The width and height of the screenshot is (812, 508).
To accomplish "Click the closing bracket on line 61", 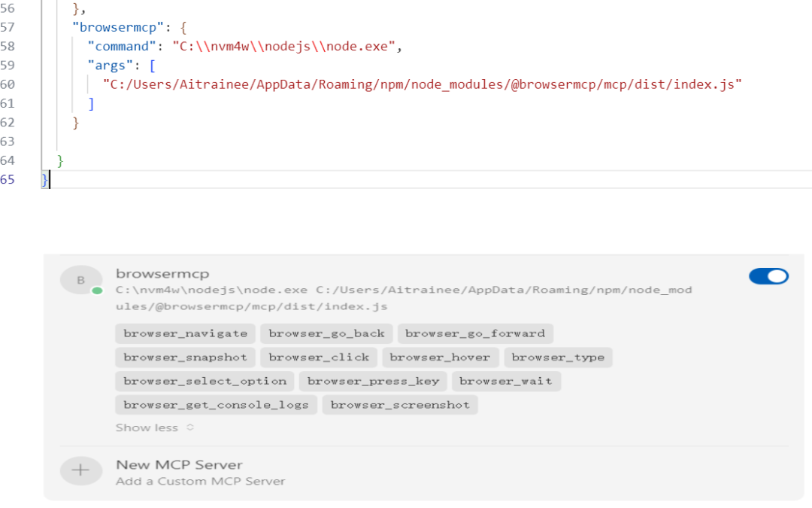I will tap(91, 104).
